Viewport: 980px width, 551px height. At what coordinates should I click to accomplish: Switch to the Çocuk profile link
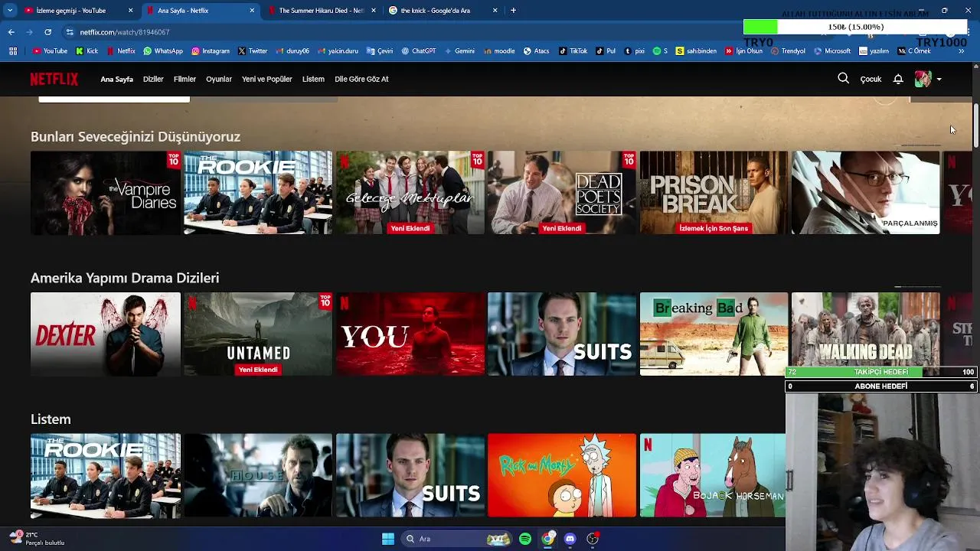tap(871, 79)
